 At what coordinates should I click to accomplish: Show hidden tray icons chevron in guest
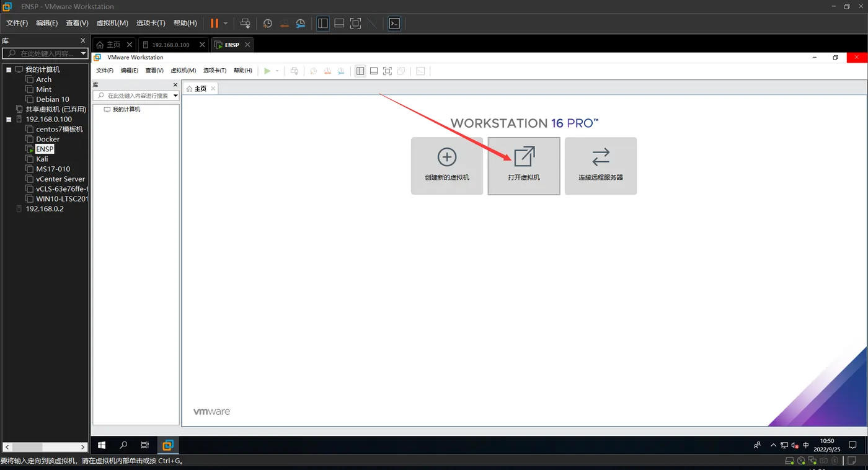pos(773,445)
